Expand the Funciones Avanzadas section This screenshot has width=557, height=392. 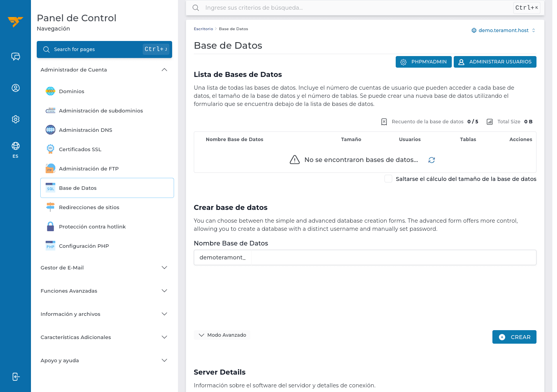(x=104, y=291)
